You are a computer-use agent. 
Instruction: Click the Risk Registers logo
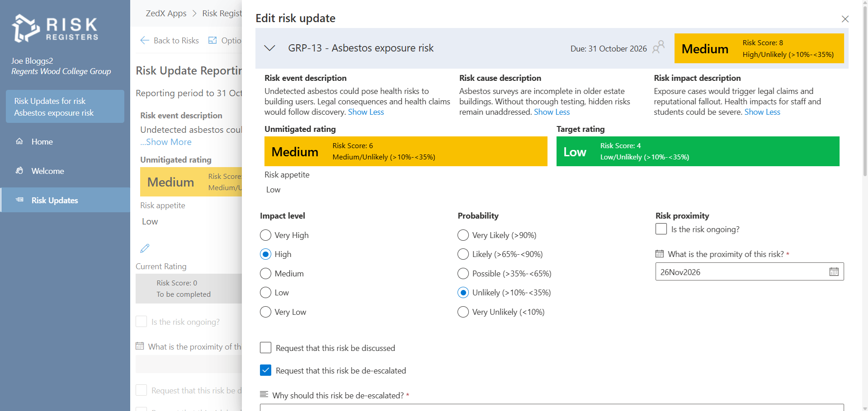(x=55, y=28)
